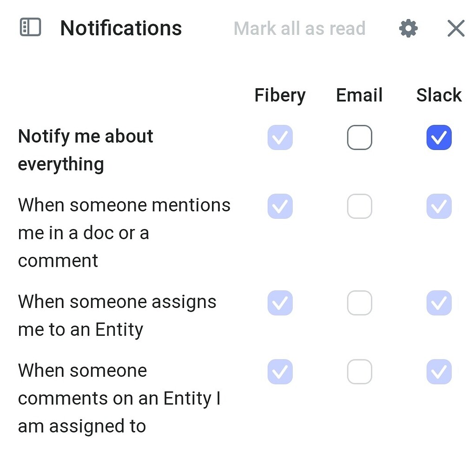Enable Email when someone assigns me to an Entity

click(359, 303)
